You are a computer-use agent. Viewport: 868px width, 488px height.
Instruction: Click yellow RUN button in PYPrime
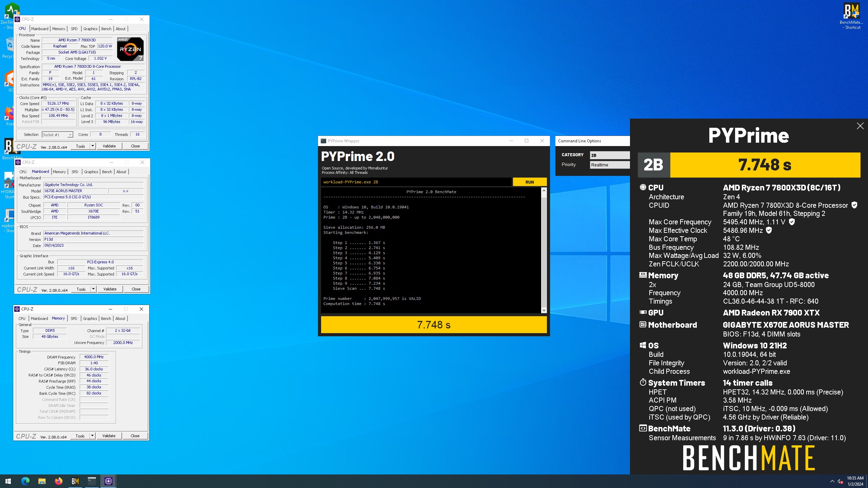coord(530,182)
